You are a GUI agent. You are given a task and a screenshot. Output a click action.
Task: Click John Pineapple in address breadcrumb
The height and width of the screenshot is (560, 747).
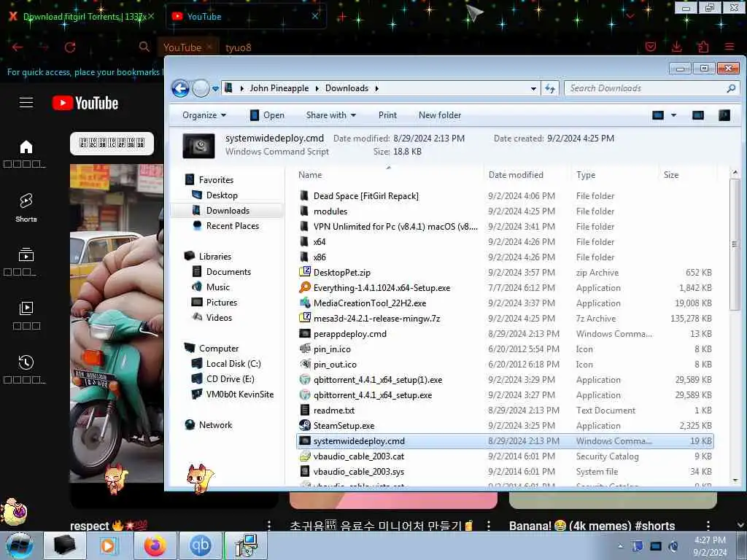click(279, 88)
